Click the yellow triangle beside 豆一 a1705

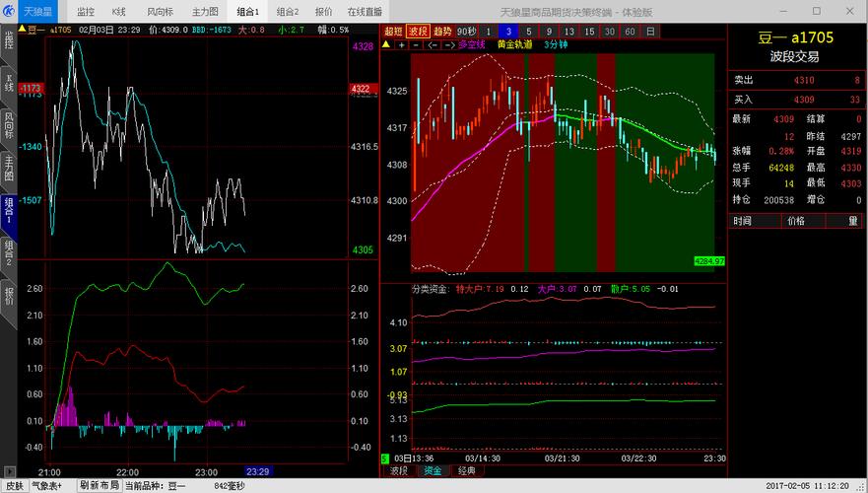[x=21, y=30]
